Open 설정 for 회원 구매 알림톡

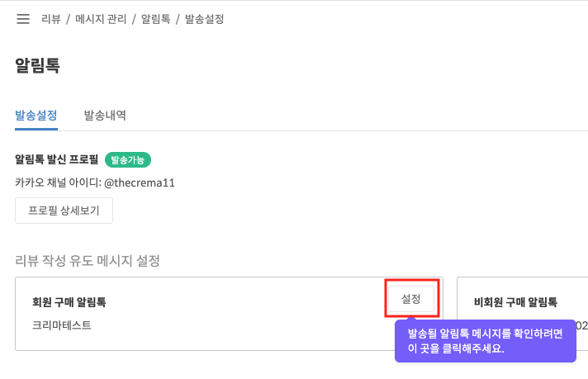click(x=411, y=299)
